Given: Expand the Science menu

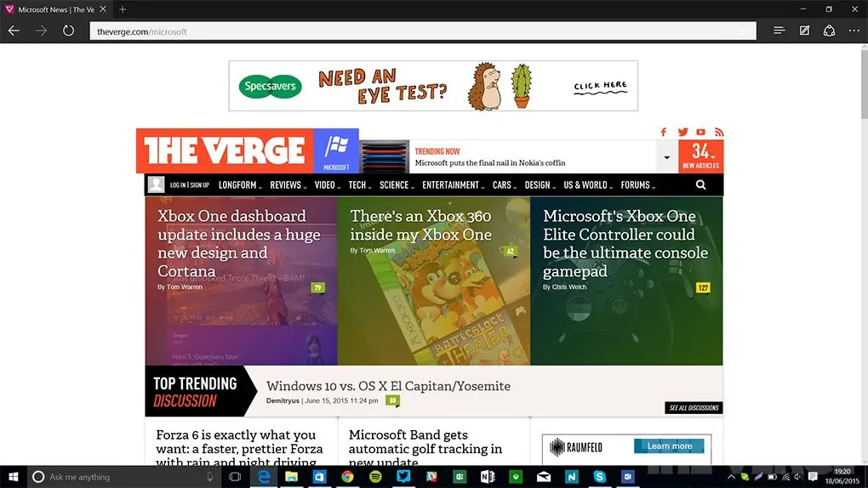Looking at the screenshot, I should [397, 184].
